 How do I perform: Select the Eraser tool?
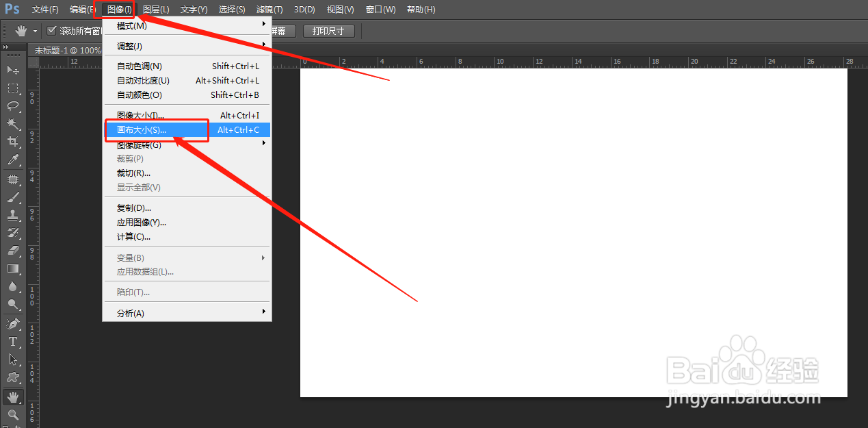(x=13, y=251)
